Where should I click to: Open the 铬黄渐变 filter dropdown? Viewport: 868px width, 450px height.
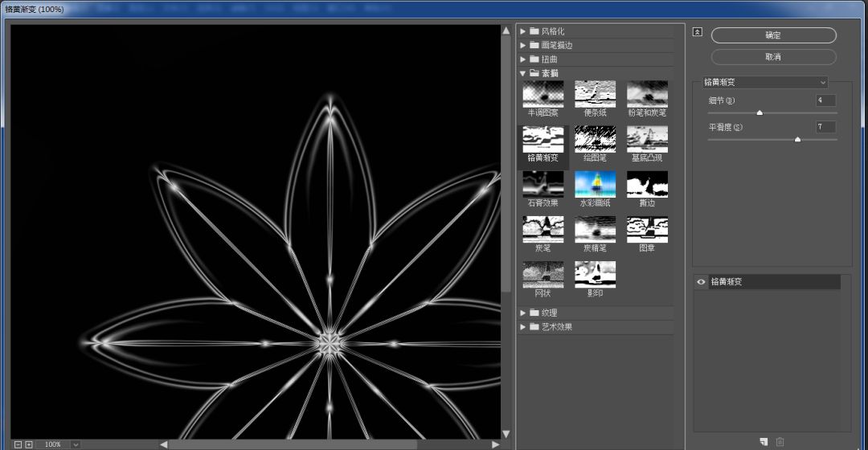pyautogui.click(x=764, y=82)
